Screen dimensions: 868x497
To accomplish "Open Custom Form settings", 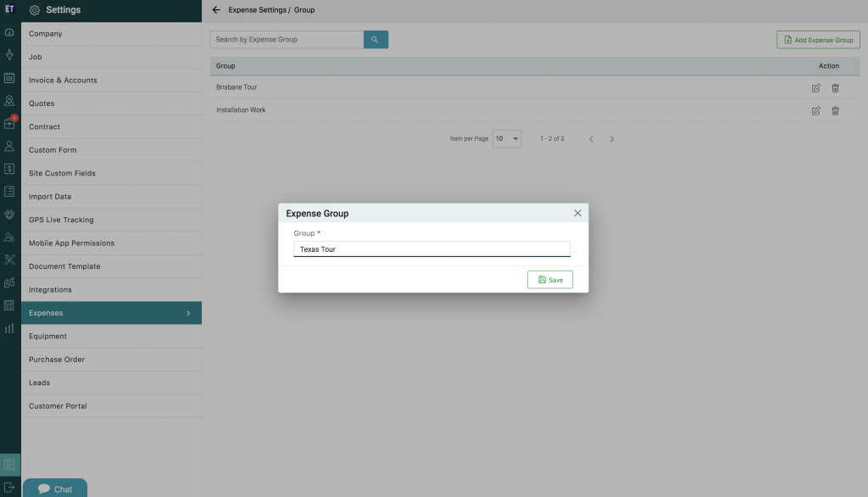I will [x=111, y=150].
